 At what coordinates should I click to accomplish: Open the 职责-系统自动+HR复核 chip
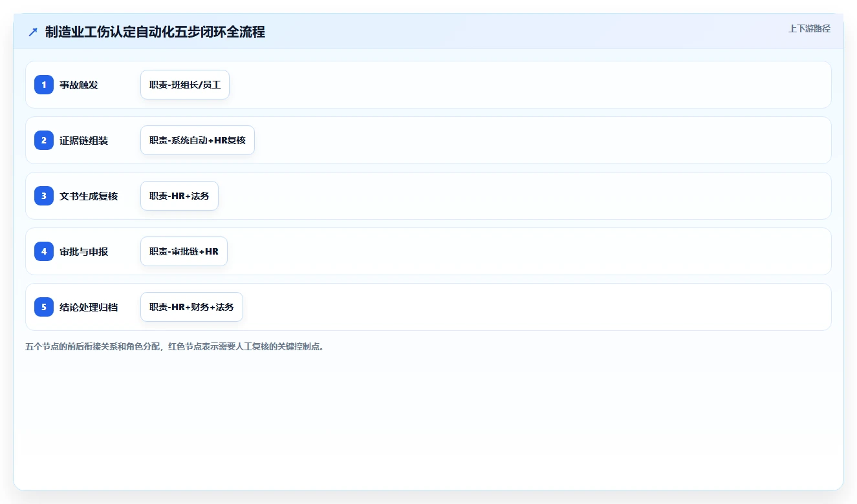pos(197,140)
